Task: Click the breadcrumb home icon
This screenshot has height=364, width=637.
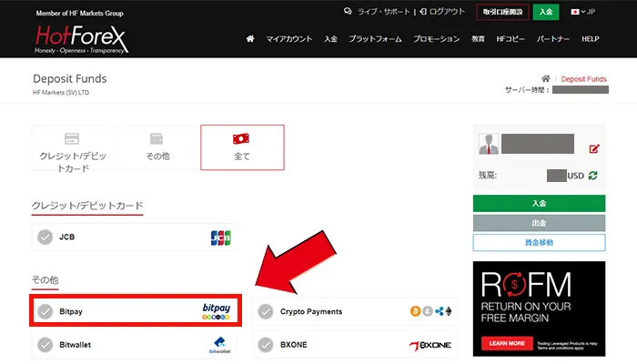Action: coord(546,78)
